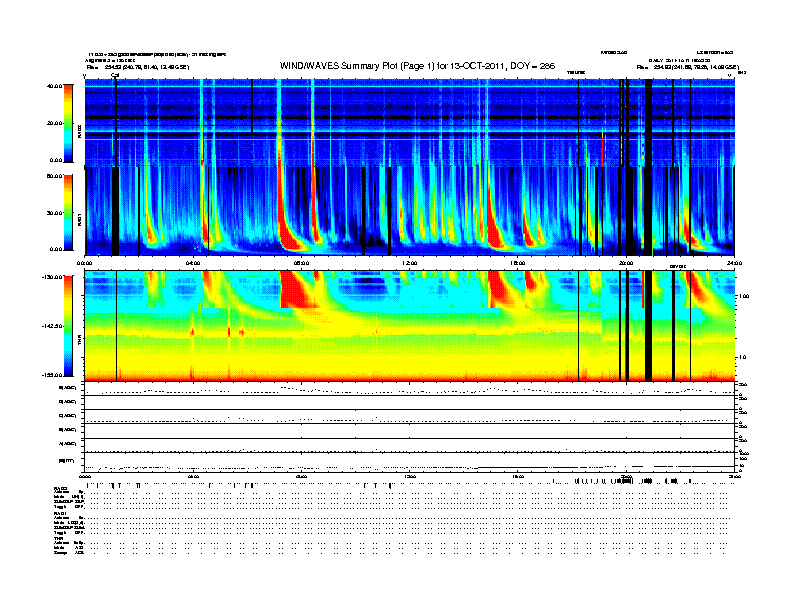792x612 pixels.
Task: Click the 12:00 tick on bottom line-plot axis
Action: pyautogui.click(x=410, y=477)
